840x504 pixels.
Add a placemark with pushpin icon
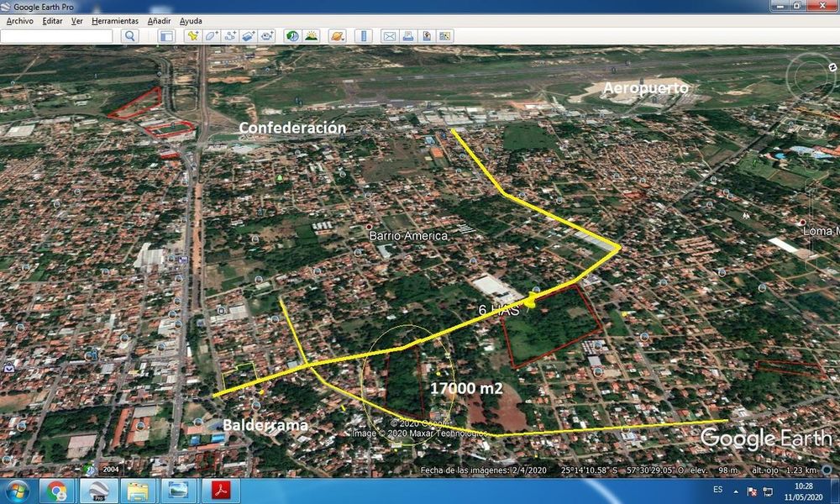(x=192, y=36)
